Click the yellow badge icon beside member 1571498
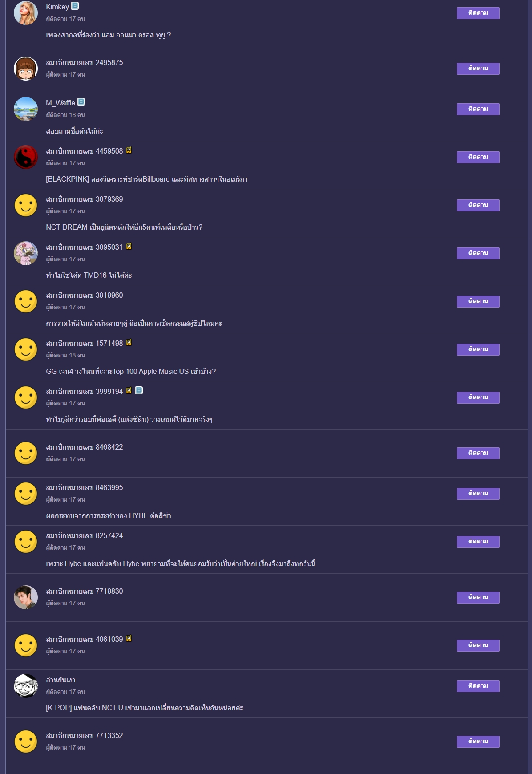The image size is (532, 774). coord(129,342)
